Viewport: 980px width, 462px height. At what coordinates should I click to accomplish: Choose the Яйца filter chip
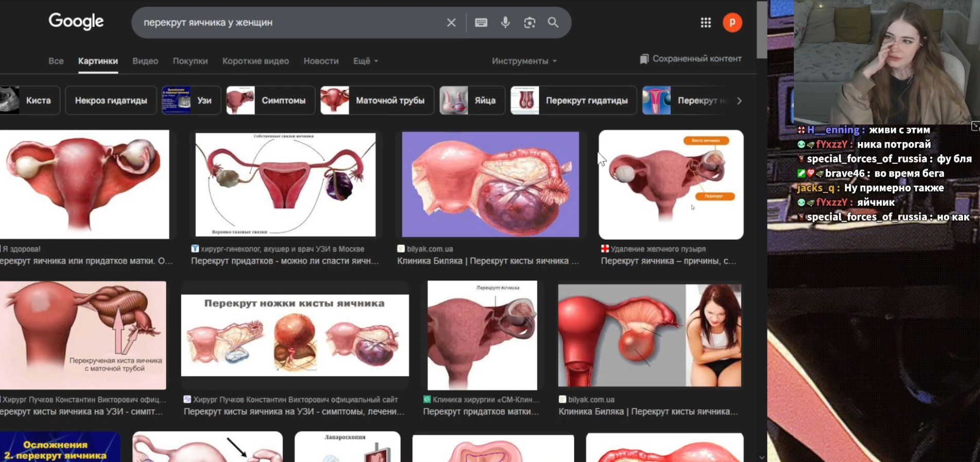click(x=472, y=100)
